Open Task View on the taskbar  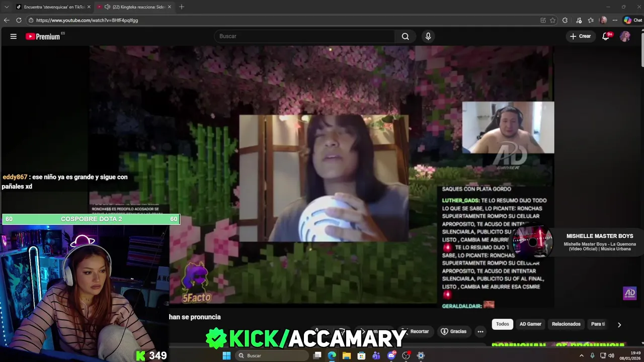click(x=317, y=355)
